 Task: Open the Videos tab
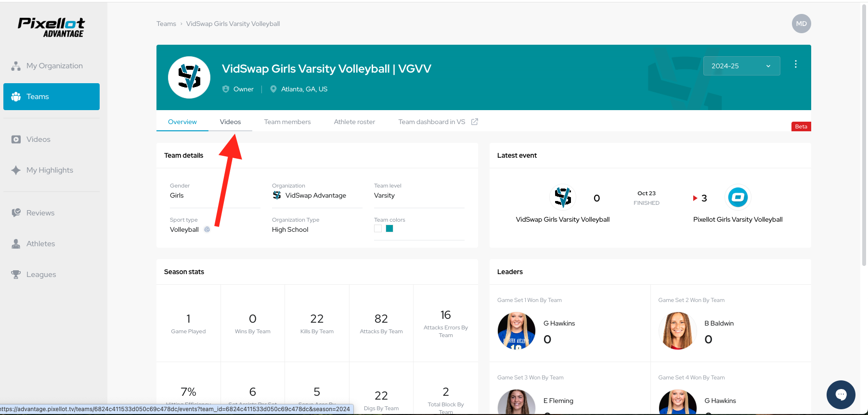pos(230,122)
